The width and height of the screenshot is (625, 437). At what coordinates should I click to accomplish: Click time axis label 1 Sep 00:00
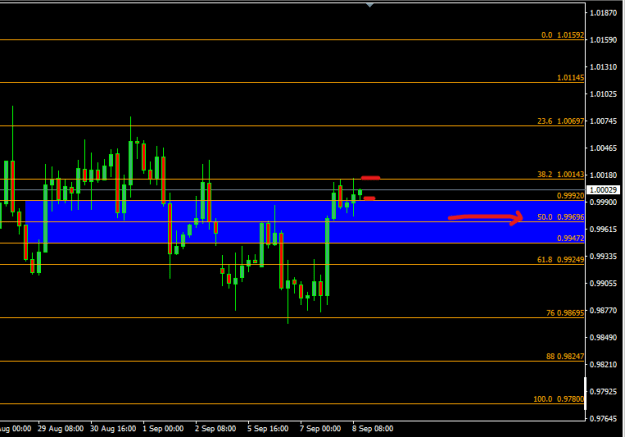coord(163,429)
